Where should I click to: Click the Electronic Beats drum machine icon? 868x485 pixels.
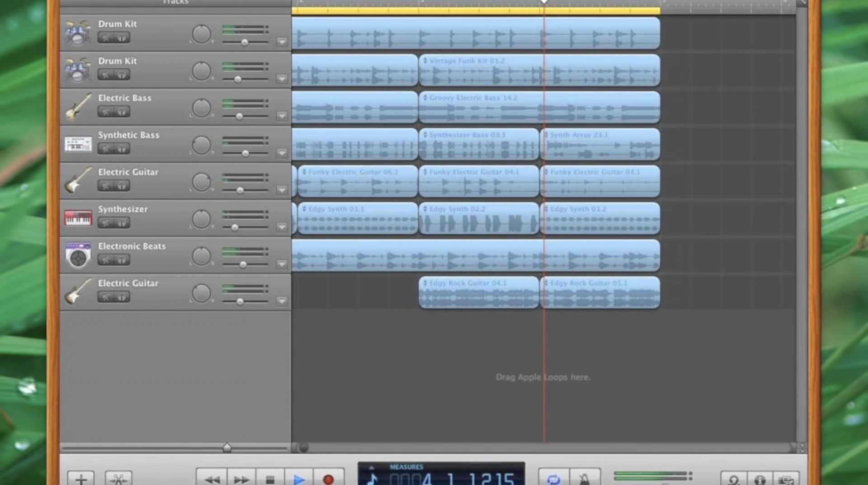(x=78, y=255)
